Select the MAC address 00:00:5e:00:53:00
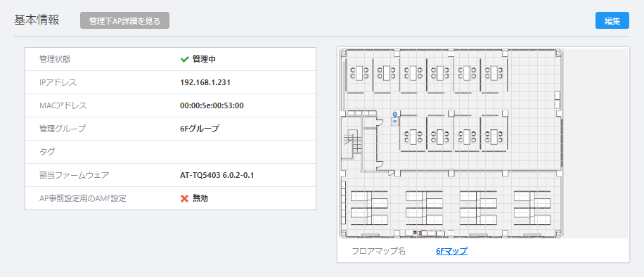 [212, 105]
